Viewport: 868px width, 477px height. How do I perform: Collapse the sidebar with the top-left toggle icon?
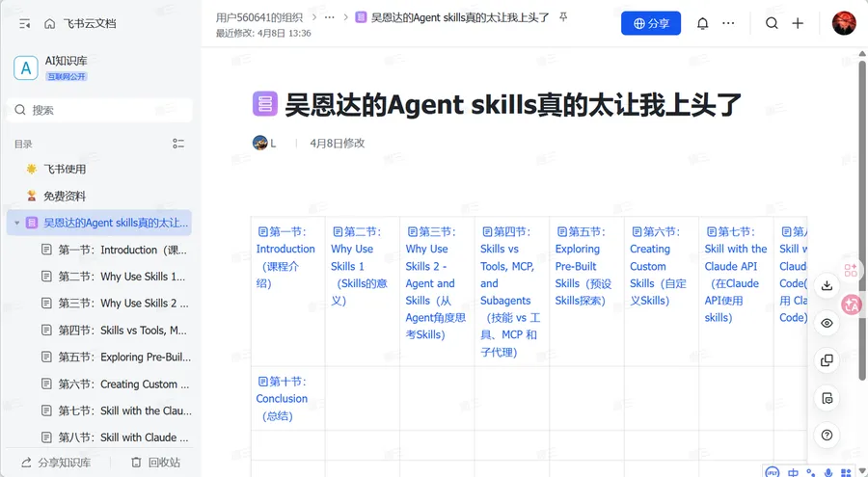point(24,24)
